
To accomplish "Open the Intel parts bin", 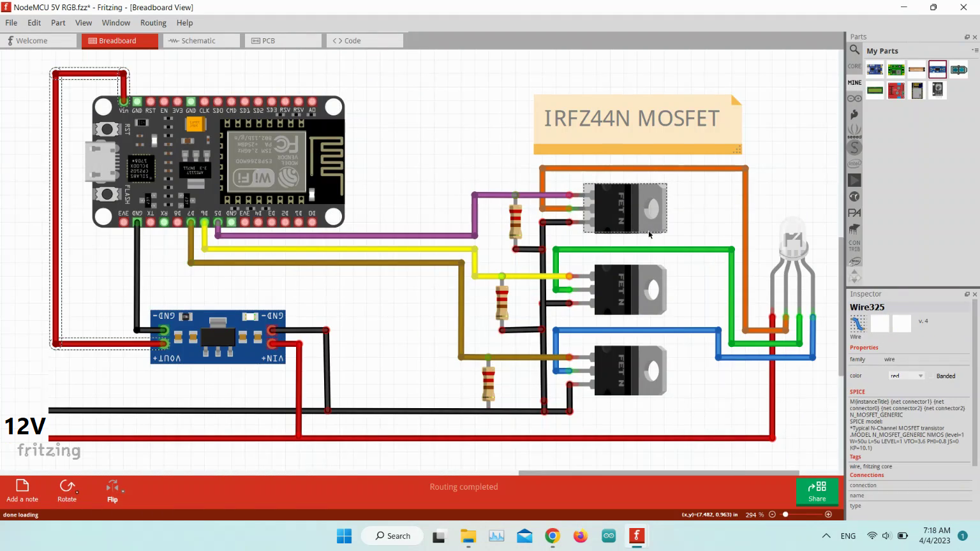I will (854, 164).
